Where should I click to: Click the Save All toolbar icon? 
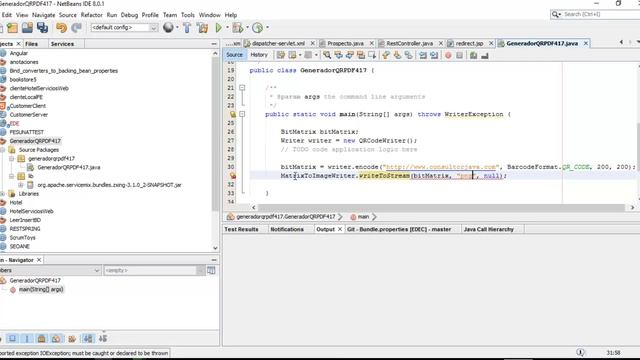coord(42,28)
